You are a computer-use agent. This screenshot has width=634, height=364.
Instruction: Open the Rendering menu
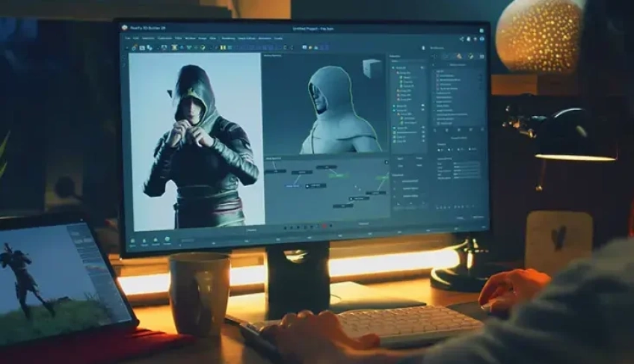pos(228,37)
